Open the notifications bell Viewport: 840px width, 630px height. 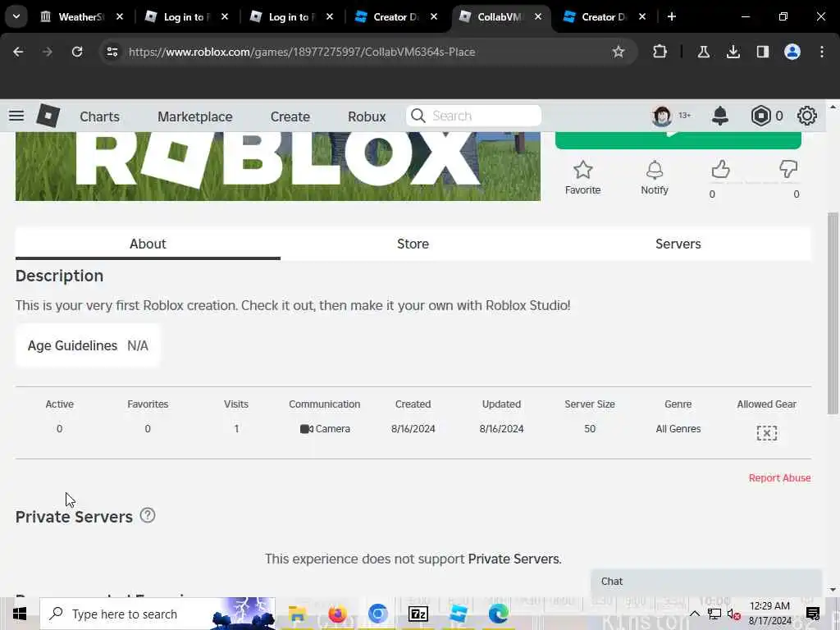coord(720,116)
